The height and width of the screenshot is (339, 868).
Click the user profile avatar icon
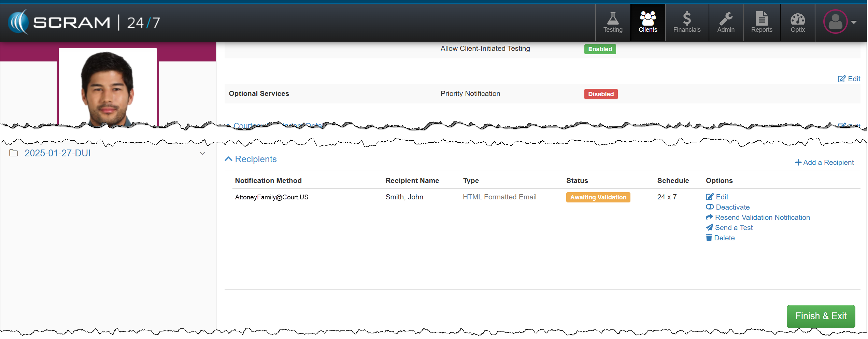tap(835, 22)
